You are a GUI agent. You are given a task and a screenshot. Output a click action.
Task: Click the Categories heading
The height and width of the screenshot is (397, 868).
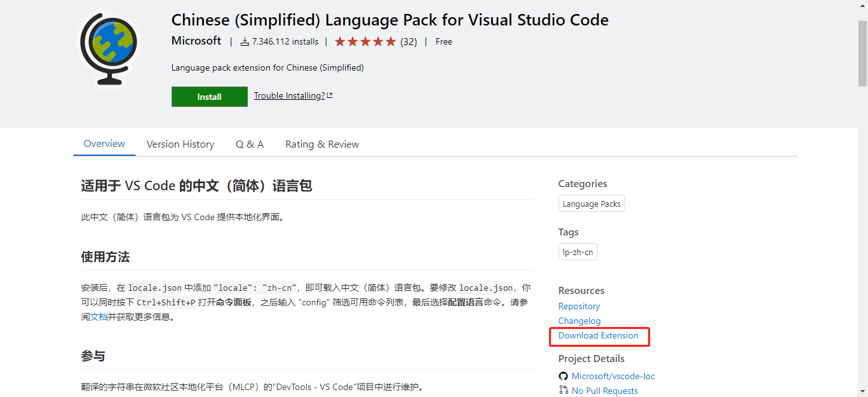(583, 183)
